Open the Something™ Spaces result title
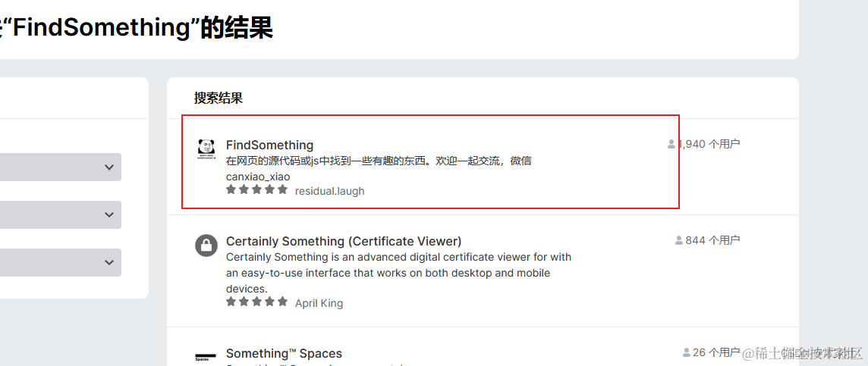The width and height of the screenshot is (868, 366). point(284,353)
